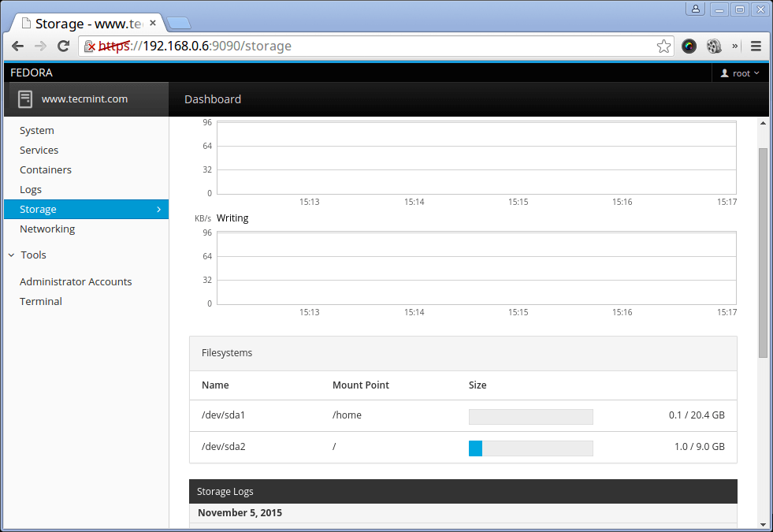The width and height of the screenshot is (773, 532).
Task: Open Terminal from the sidebar
Action: click(x=41, y=302)
